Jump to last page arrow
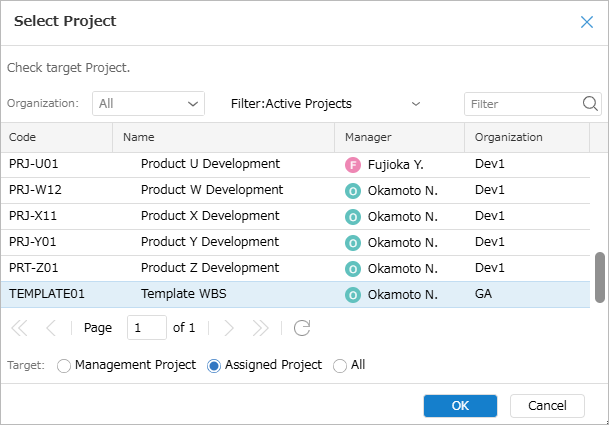The height and width of the screenshot is (425, 609). click(x=260, y=328)
